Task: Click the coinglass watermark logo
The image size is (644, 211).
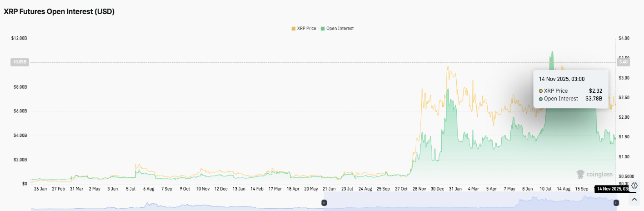Action: click(594, 174)
